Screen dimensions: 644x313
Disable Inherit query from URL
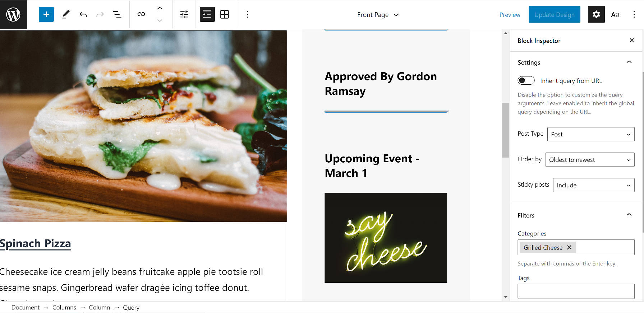tap(526, 80)
